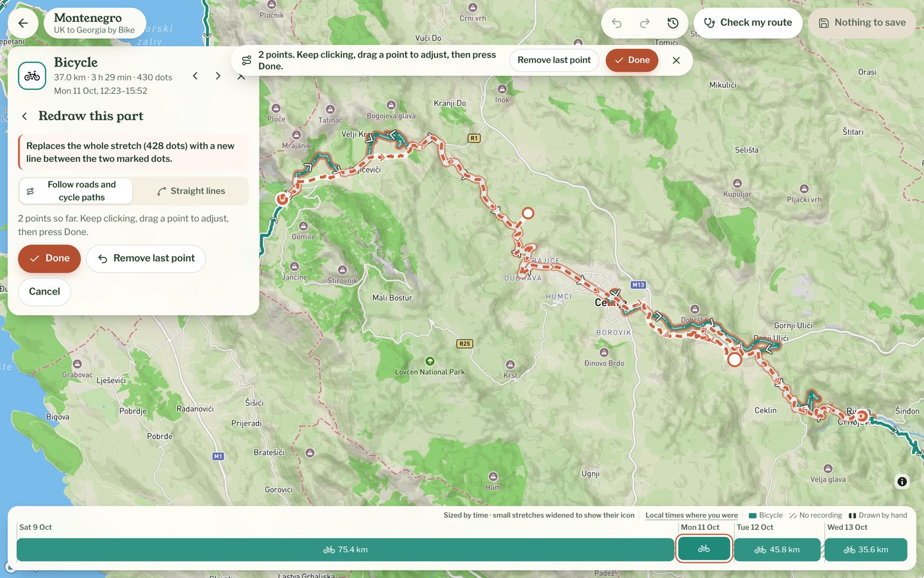Image resolution: width=924 pixels, height=578 pixels.
Task: Click the No recording legend entry
Action: click(x=816, y=515)
